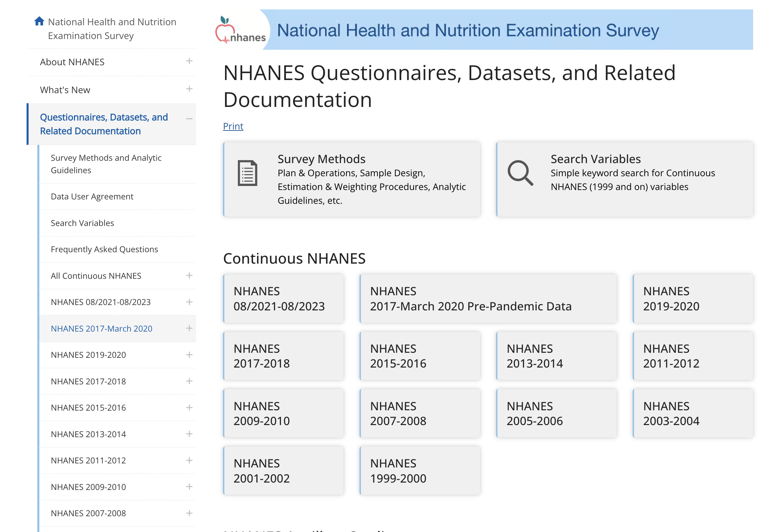Expand NHANES 08/2021-08/2023 sidebar submenu
This screenshot has height=532, width=781.
[x=189, y=302]
